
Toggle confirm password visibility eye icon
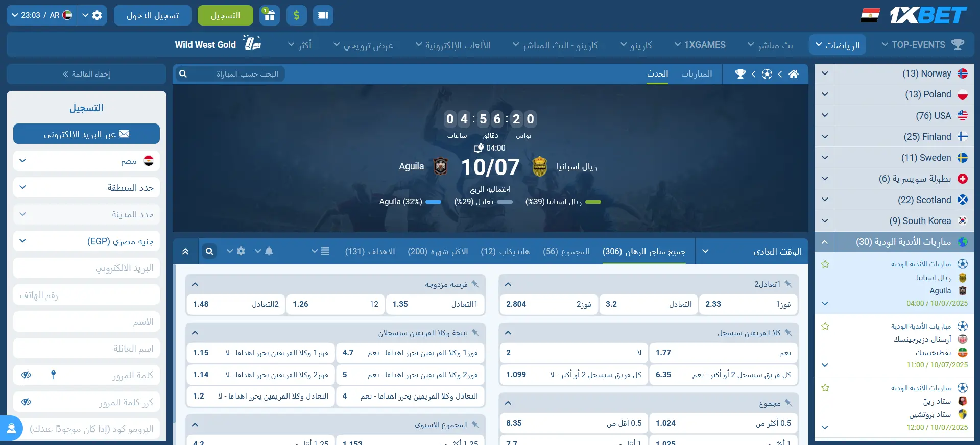pos(27,402)
